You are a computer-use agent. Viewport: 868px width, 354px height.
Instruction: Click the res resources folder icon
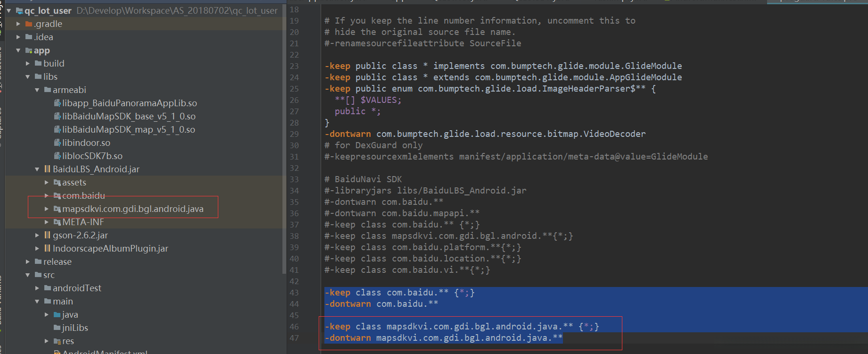(x=57, y=341)
